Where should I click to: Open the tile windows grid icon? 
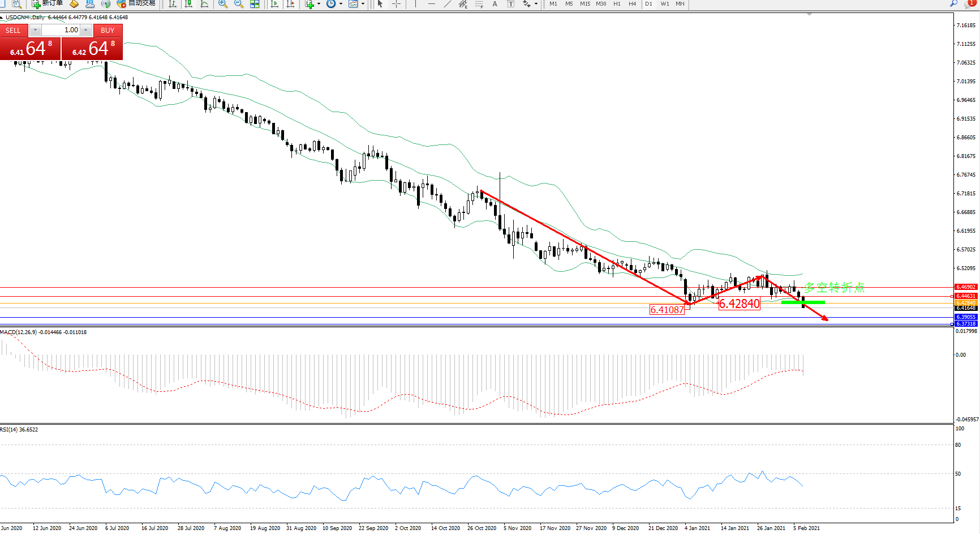tap(255, 4)
